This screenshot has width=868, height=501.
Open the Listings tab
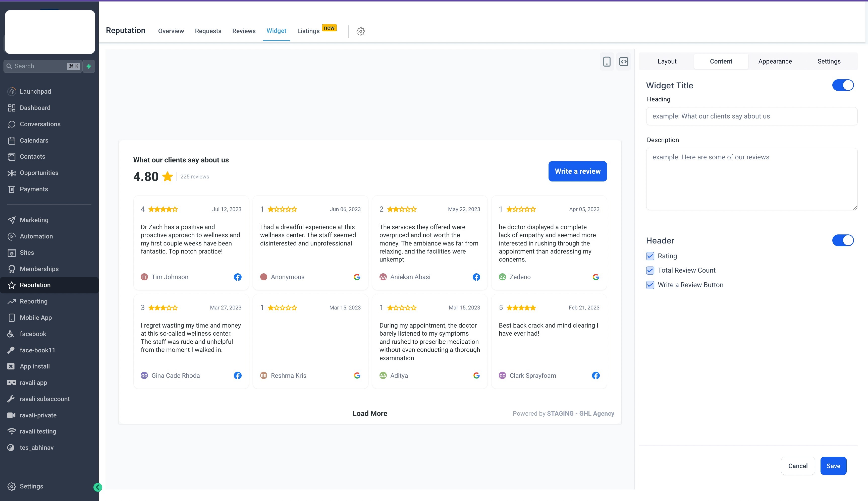308,31
